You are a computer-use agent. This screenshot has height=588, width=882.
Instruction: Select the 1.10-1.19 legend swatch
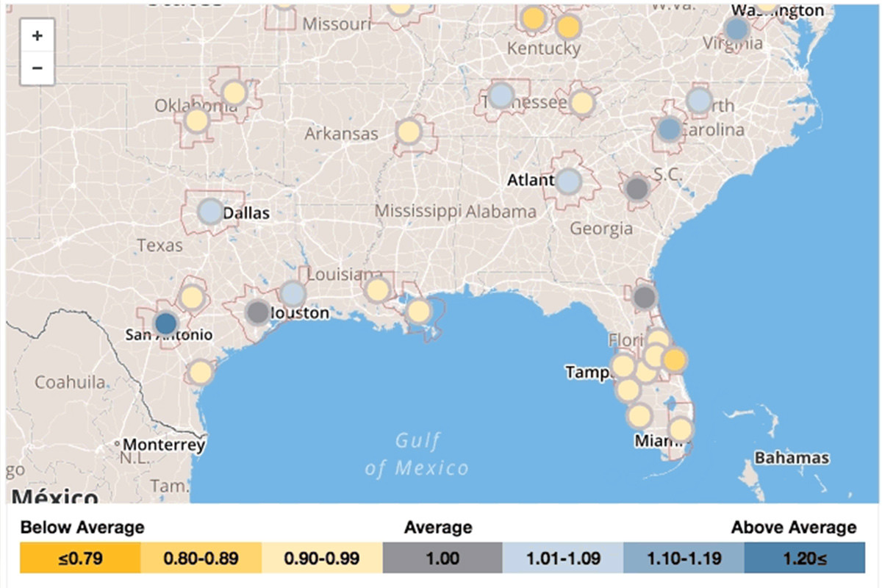tap(684, 559)
